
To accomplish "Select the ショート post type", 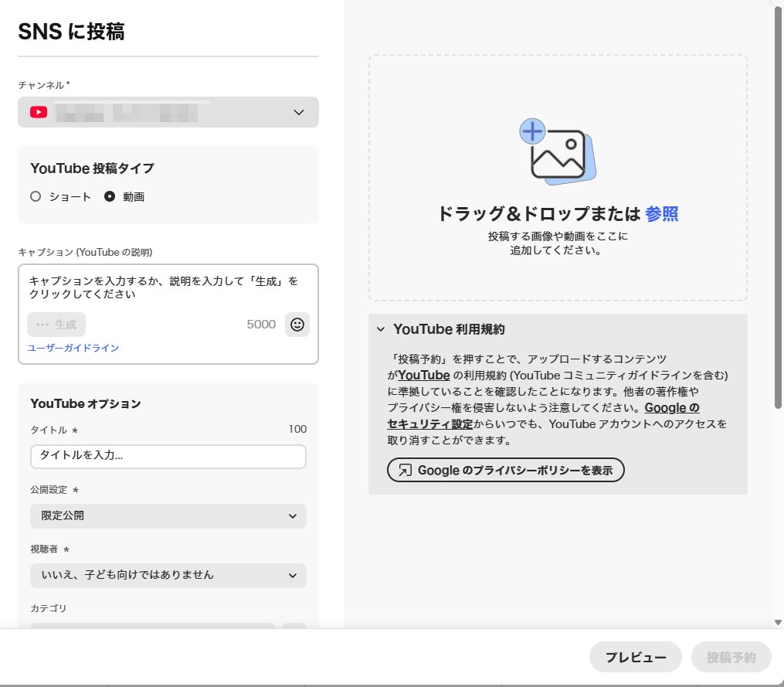I will (x=36, y=196).
